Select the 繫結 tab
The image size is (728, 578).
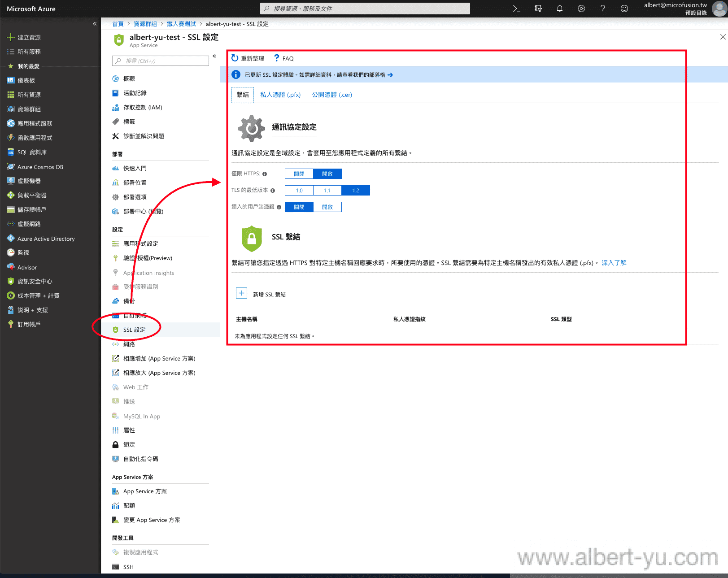pos(243,95)
